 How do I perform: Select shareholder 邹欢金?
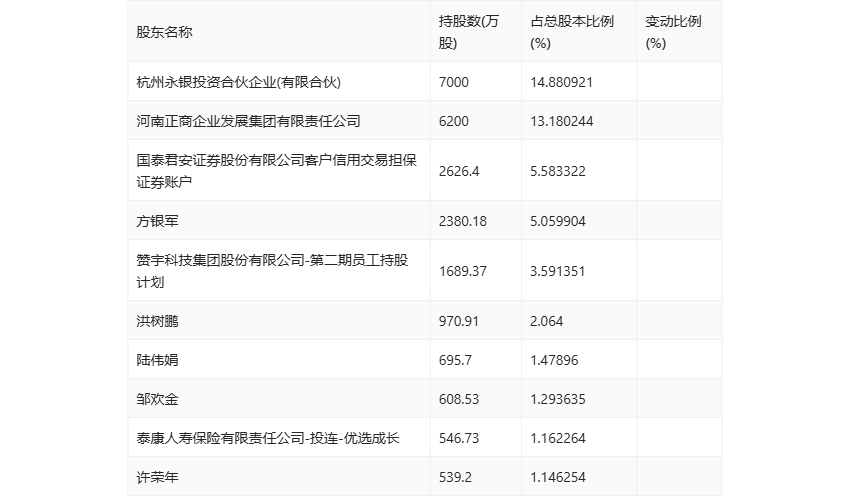pos(157,399)
